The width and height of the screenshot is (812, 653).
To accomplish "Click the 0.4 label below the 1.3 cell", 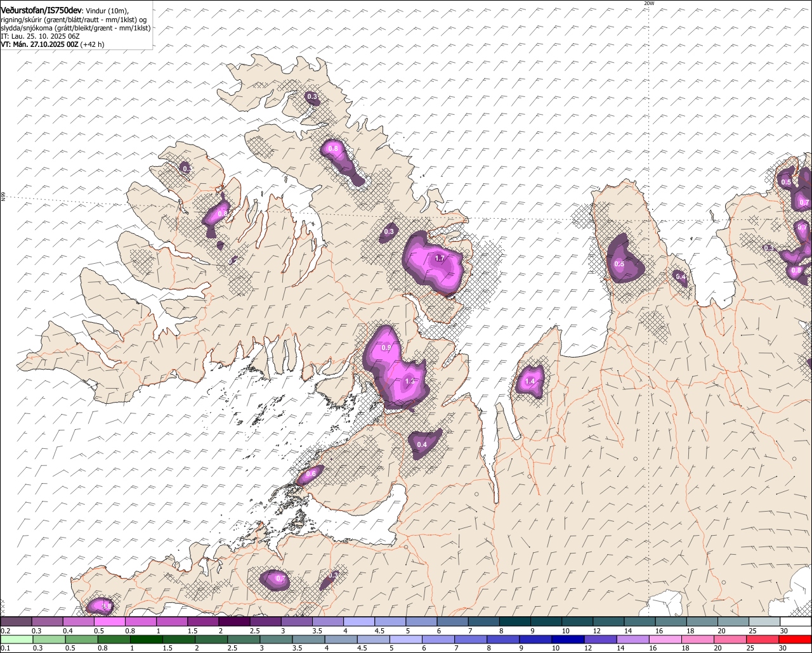I will pos(422,444).
